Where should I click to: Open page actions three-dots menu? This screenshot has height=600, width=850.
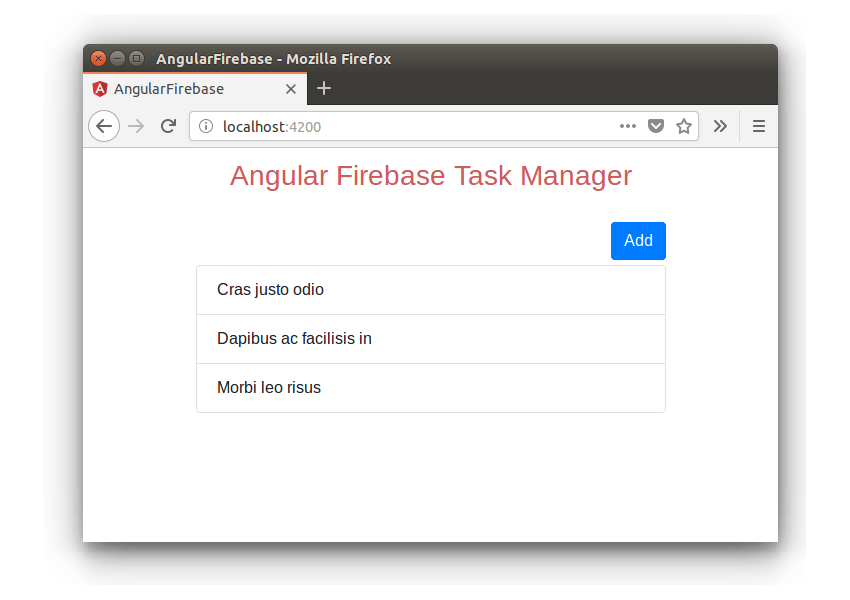coord(627,126)
